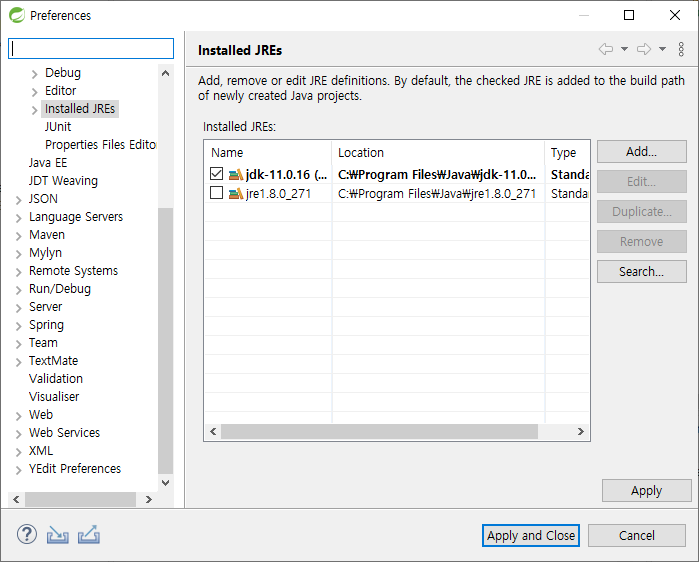Expand the Mylyn tree node
The height and width of the screenshot is (562, 699).
pos(19,254)
